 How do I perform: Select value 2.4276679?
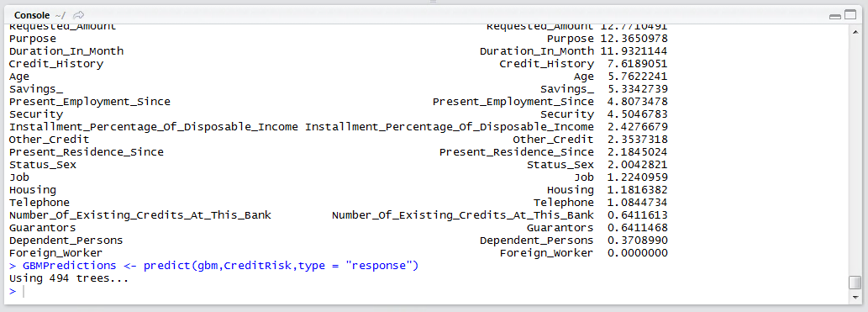click(x=637, y=127)
